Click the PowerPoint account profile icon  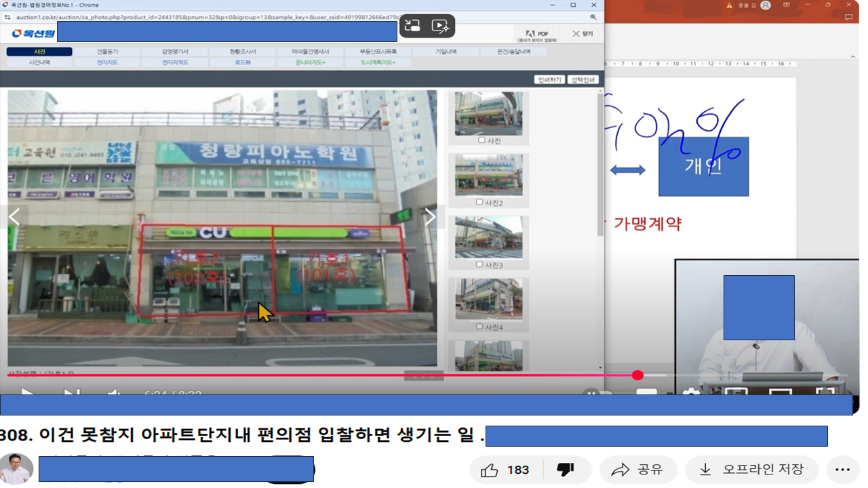coord(766,5)
